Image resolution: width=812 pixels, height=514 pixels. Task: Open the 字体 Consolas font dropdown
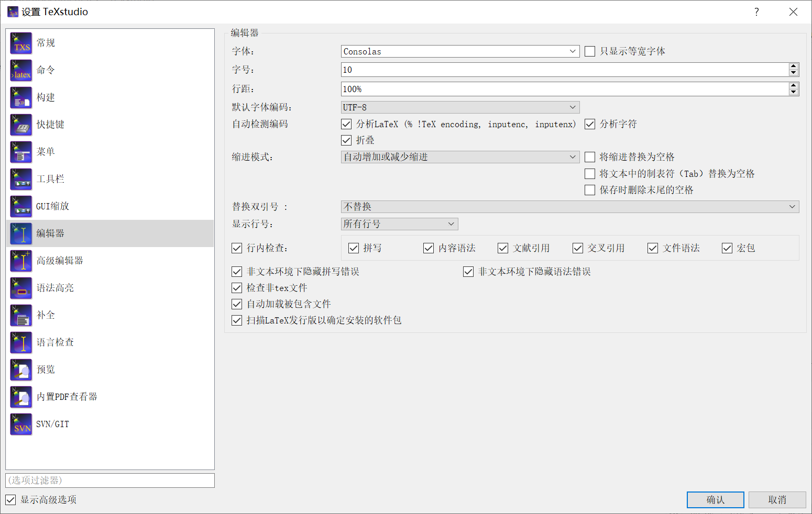460,51
